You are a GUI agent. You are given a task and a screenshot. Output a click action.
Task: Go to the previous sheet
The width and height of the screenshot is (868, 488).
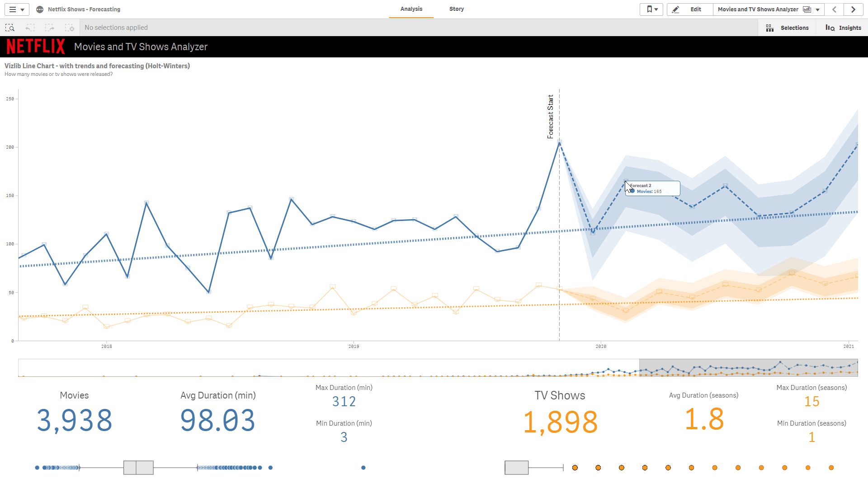click(x=835, y=9)
